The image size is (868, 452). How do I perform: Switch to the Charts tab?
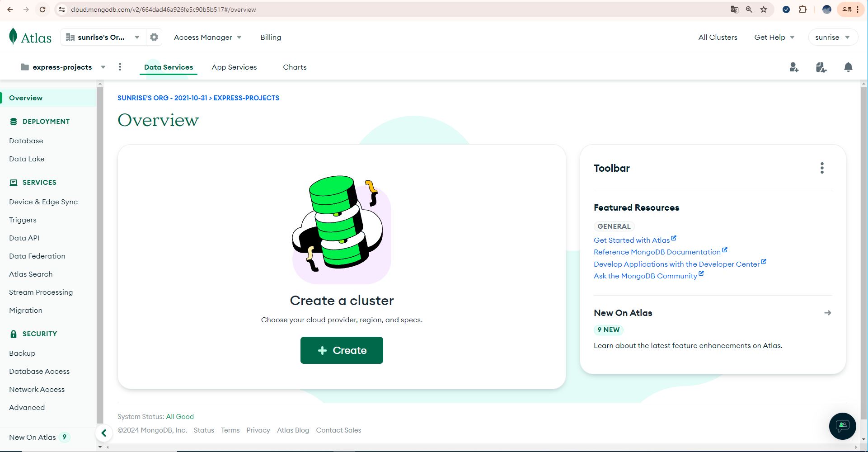295,67
